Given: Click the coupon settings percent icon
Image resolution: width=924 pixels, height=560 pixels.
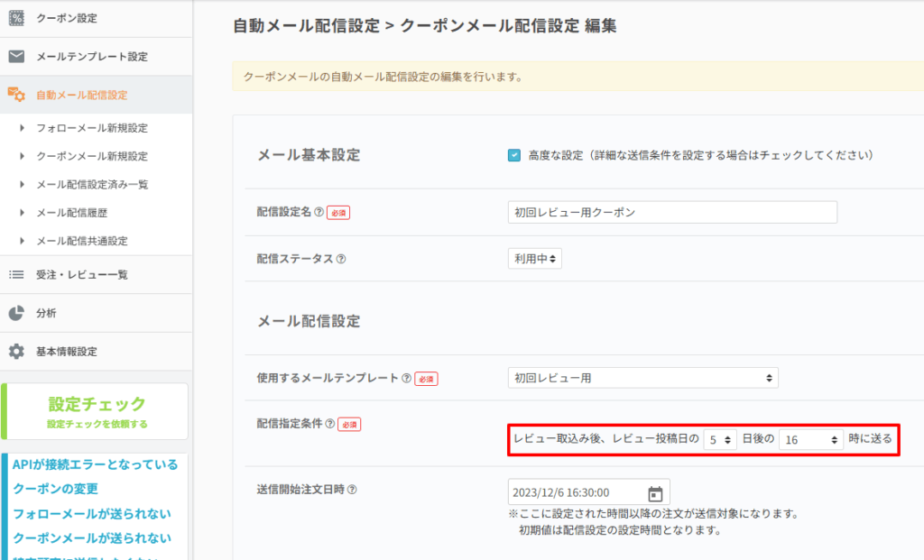Looking at the screenshot, I should coord(16,18).
